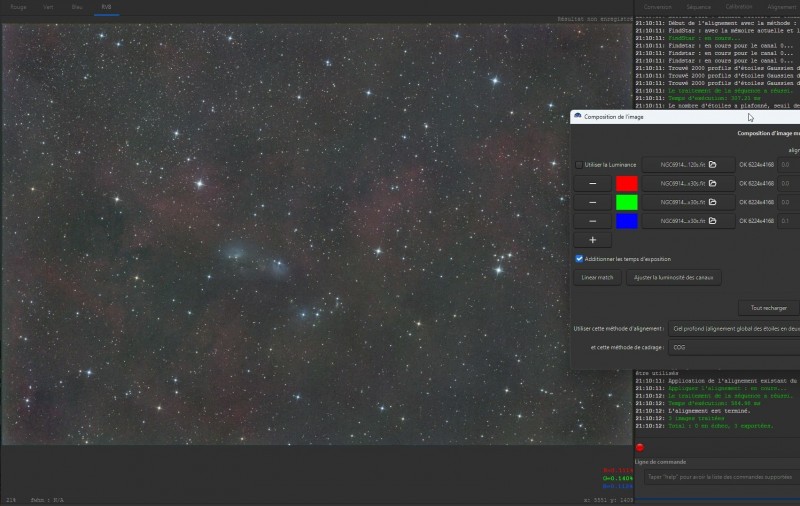Screen dimensions: 800x506
Task: Open the alignment method dropdown
Action: coord(734,329)
